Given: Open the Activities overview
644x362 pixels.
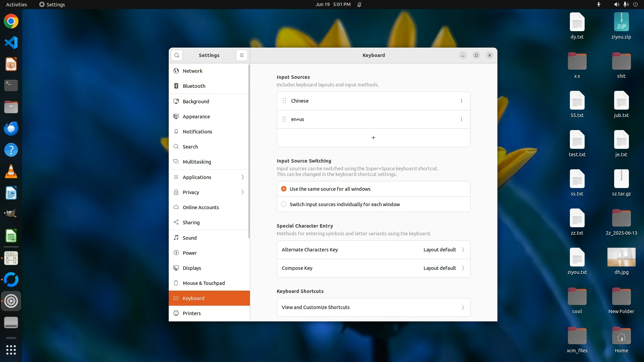Looking at the screenshot, I should pyautogui.click(x=16, y=4).
